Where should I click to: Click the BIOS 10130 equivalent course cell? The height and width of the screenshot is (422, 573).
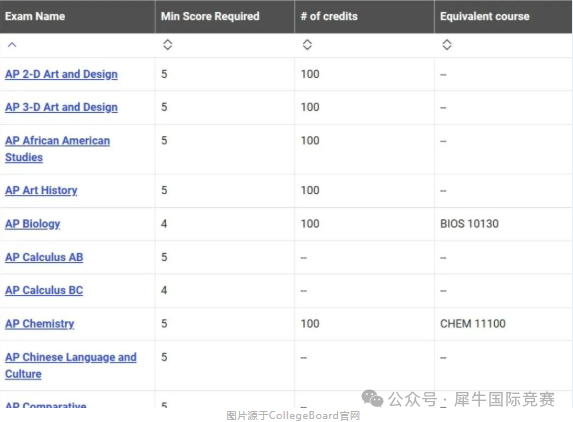[x=469, y=224]
